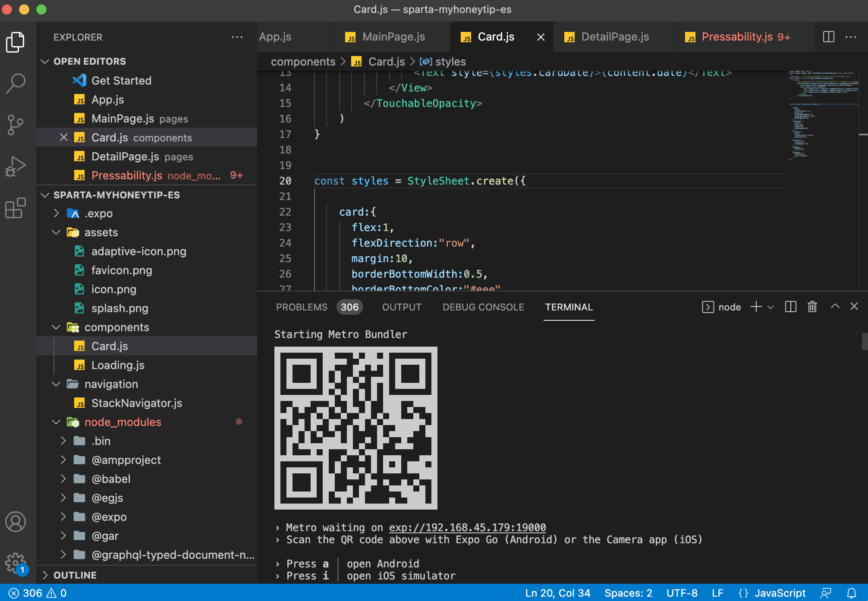This screenshot has width=868, height=601.
Task: Switch to the Pressability.js editor tab
Action: pyautogui.click(x=744, y=37)
